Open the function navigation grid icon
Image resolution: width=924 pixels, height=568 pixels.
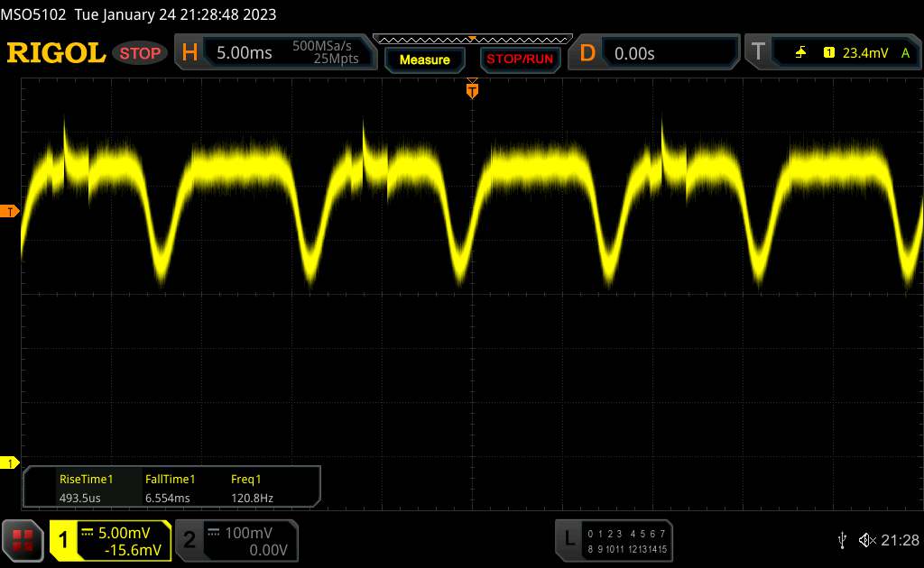23,539
